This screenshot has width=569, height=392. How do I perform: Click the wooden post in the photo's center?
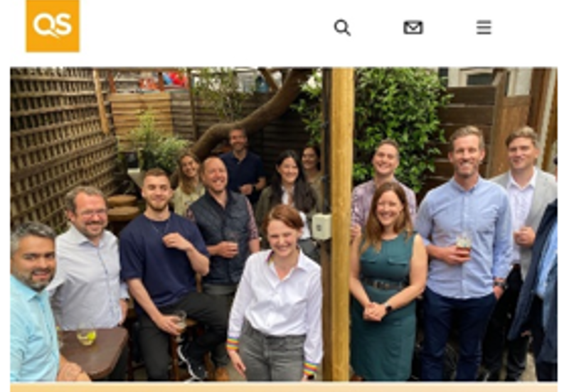coord(341,224)
